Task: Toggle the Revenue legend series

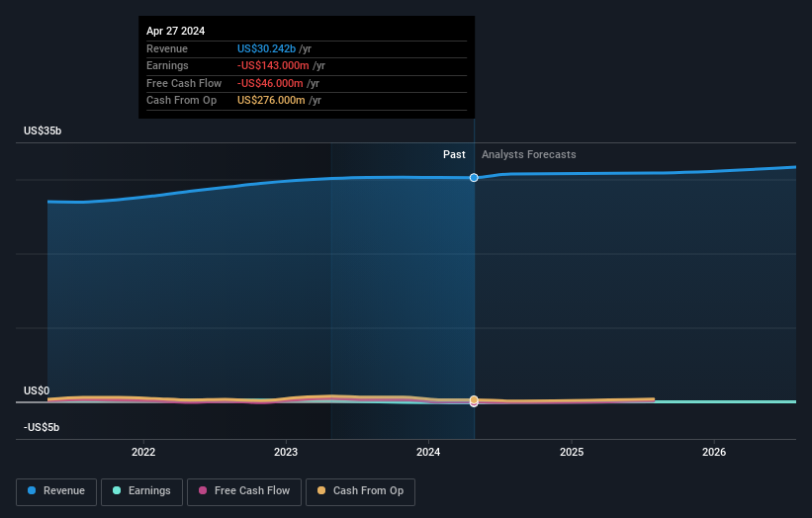Action: pyautogui.click(x=56, y=491)
